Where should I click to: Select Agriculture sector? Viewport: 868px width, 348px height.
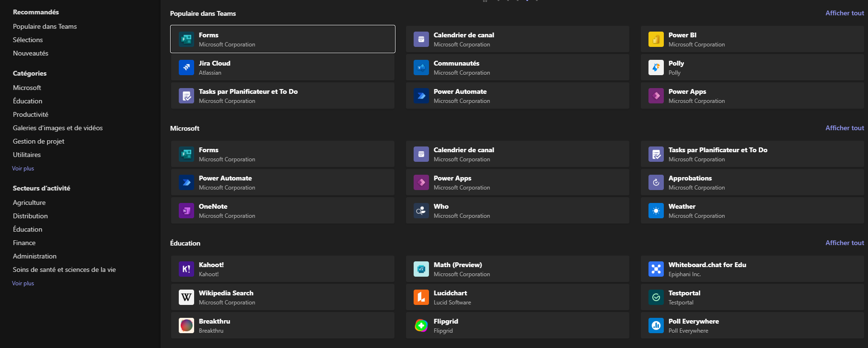[x=29, y=202]
